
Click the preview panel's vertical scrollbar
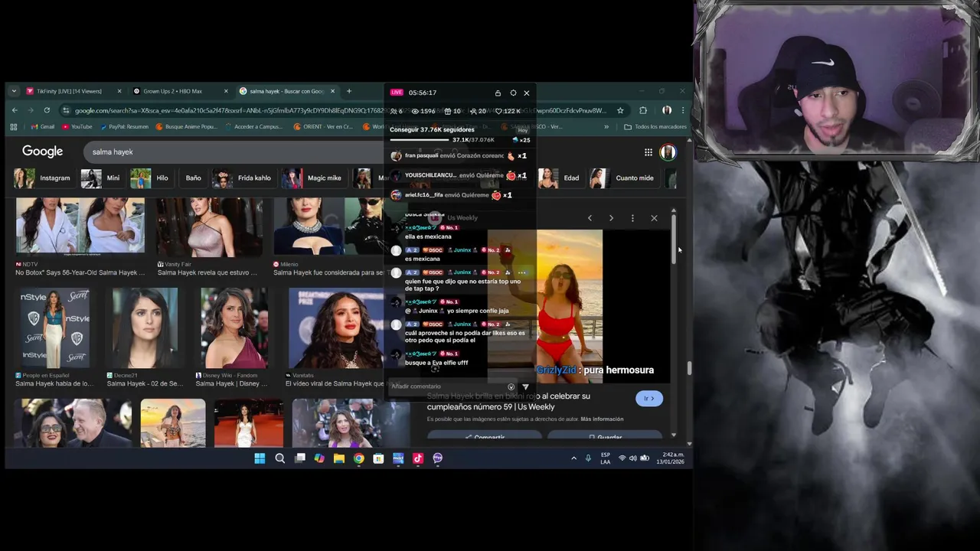point(674,237)
